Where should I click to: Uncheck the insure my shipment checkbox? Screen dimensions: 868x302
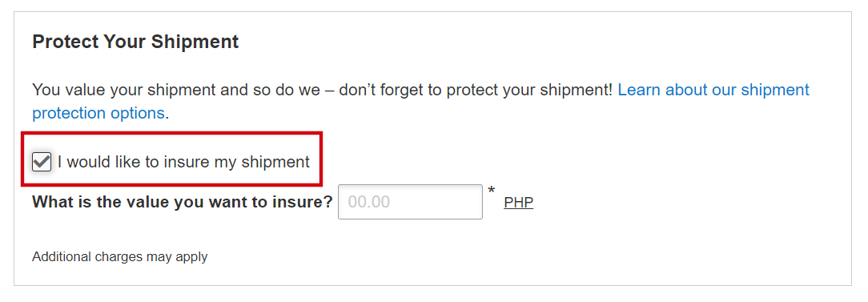coord(42,162)
